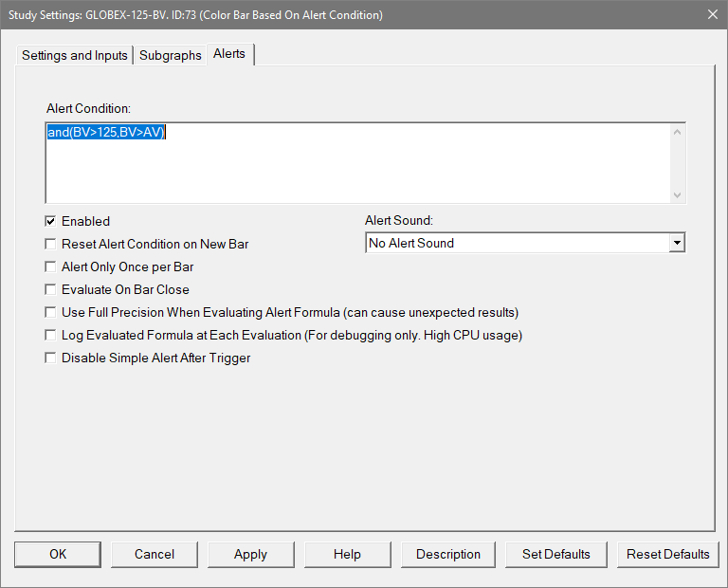Open the Subgraphs tab
728x588 pixels.
click(171, 55)
